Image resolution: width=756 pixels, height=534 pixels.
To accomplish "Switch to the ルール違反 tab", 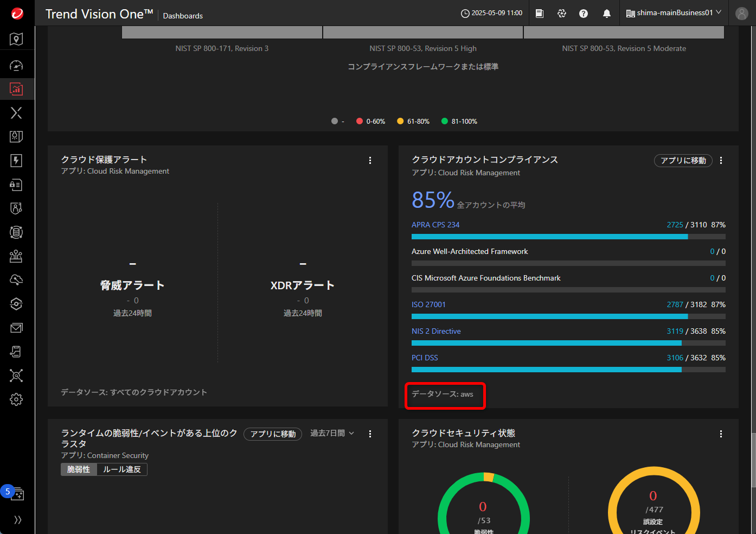I will (122, 469).
